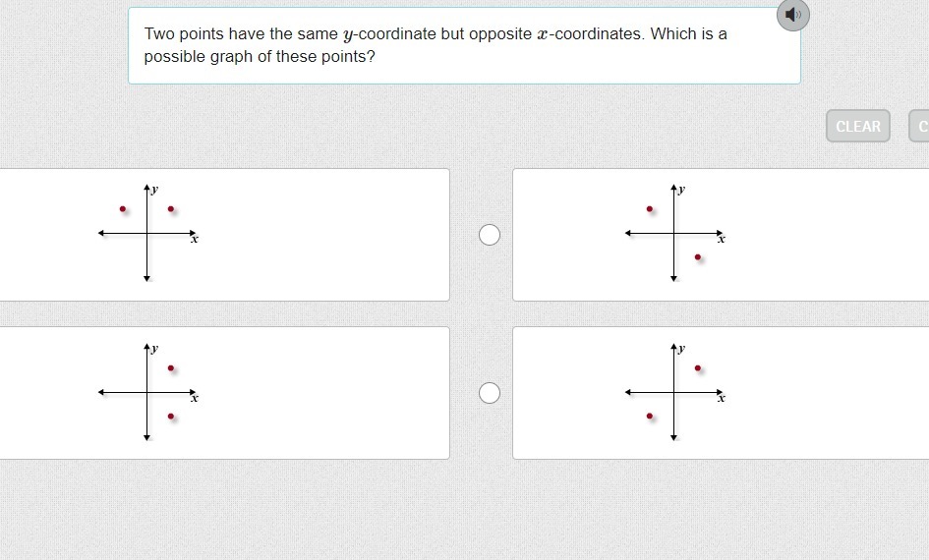Choose the graph card with both points right of the y-axis
This screenshot has height=560, width=929.
[224, 393]
